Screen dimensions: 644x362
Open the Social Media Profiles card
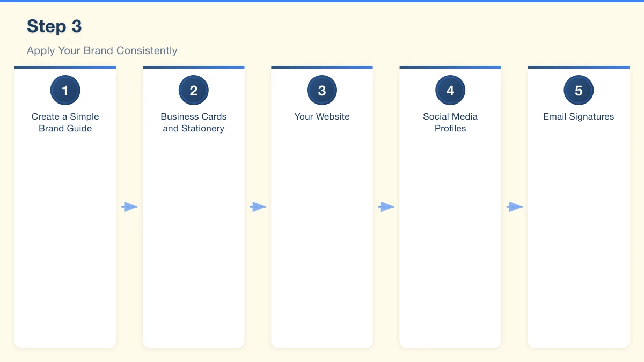tap(450, 122)
